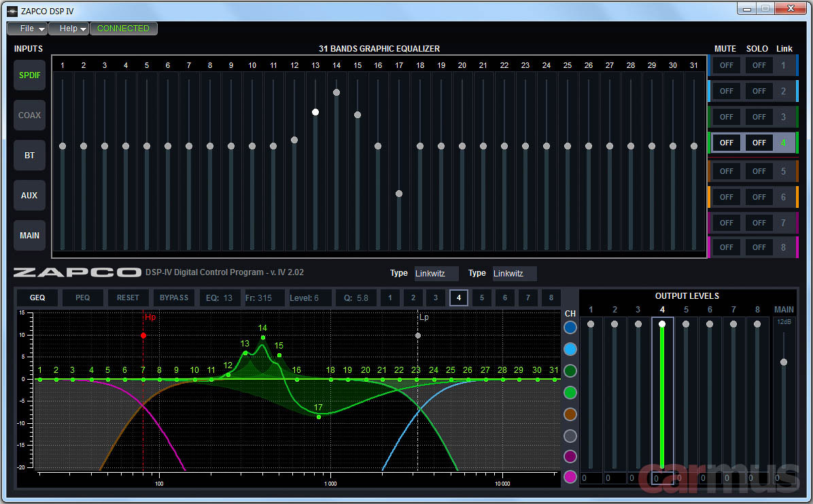813x504 pixels.
Task: Toggle mute for channel 1
Action: tap(726, 65)
